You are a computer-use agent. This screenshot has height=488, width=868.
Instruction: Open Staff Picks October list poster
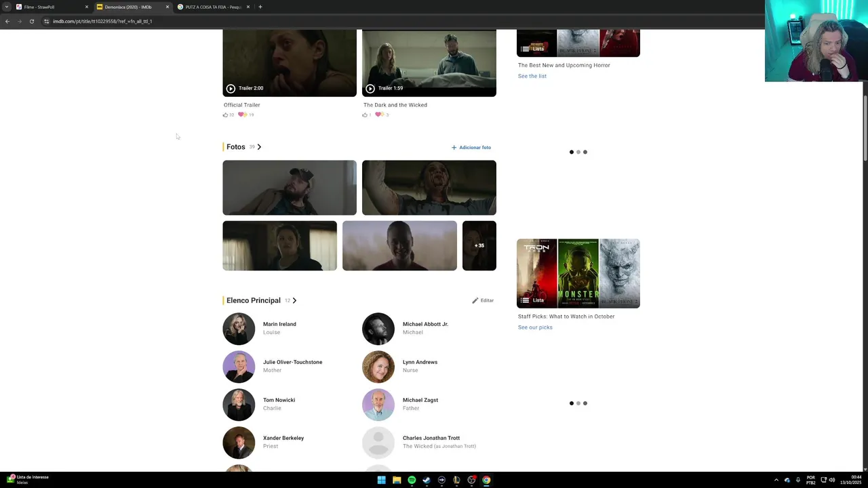(578, 273)
